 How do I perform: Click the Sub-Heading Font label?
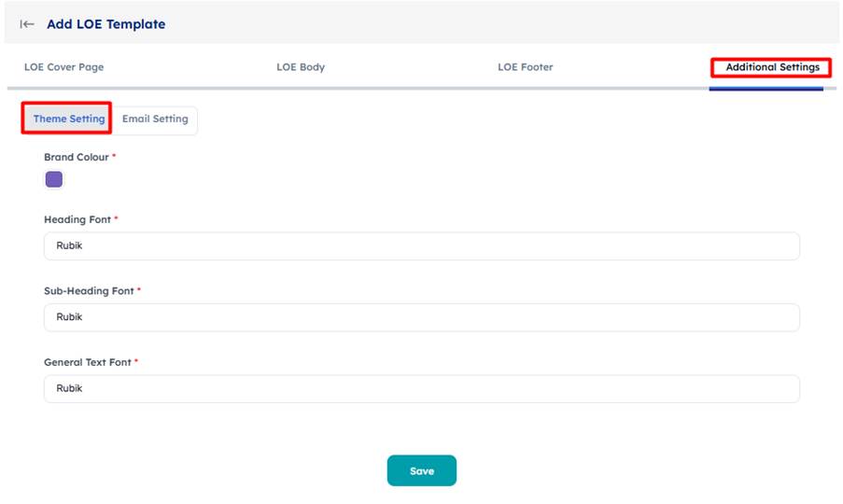89,290
